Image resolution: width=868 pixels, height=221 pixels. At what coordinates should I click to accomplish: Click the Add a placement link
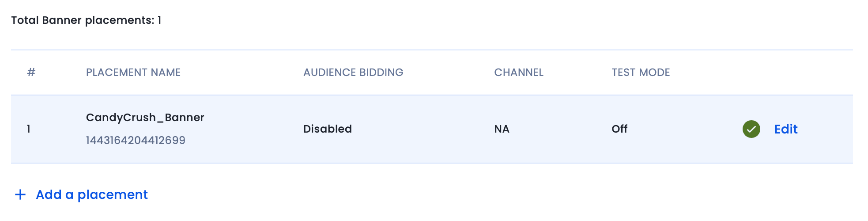(x=81, y=194)
